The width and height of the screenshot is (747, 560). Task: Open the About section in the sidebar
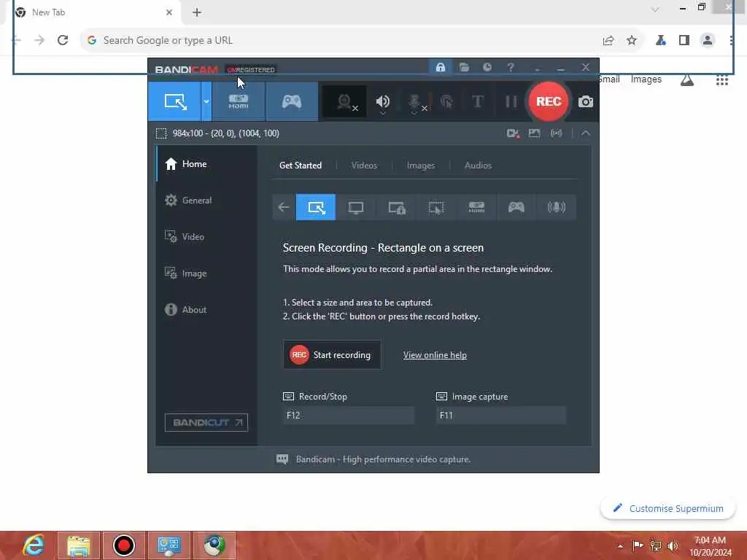point(206,309)
